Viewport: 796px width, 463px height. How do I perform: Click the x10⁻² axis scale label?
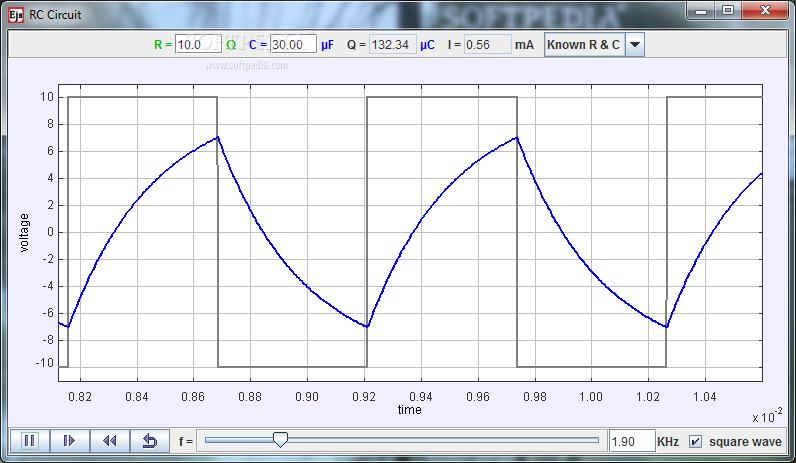[767, 416]
